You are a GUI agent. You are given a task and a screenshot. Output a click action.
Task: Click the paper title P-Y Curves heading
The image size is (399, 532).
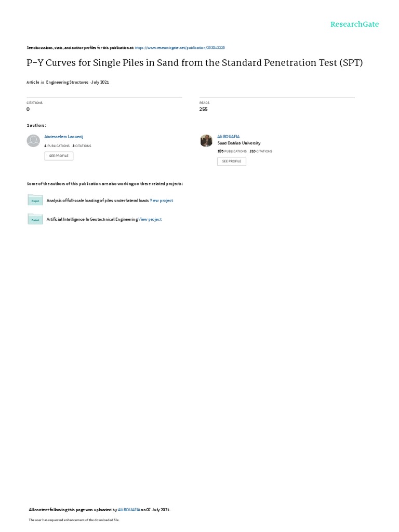tap(195, 63)
